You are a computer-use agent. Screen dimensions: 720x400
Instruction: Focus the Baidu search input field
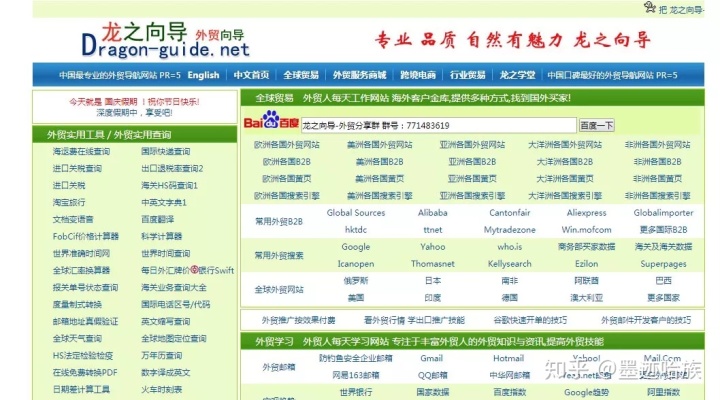[438, 125]
